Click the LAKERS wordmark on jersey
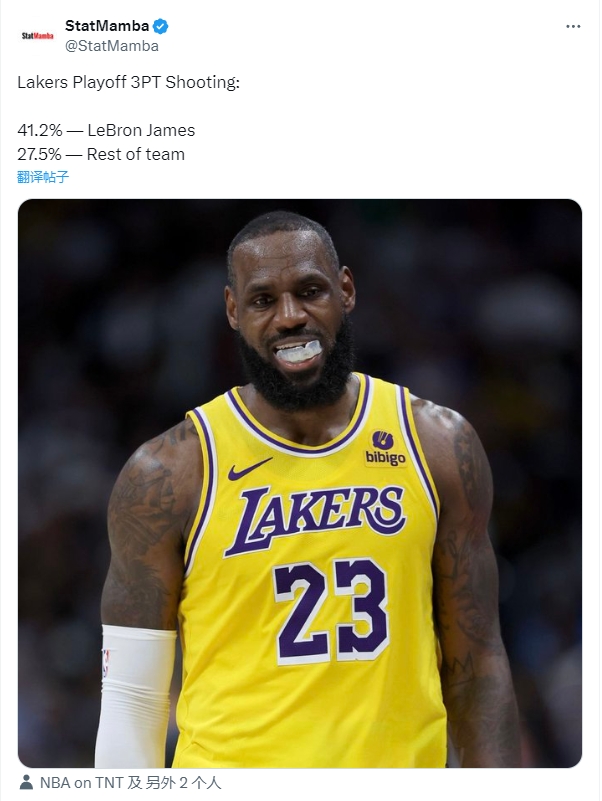The height and width of the screenshot is (801, 602). [x=315, y=517]
